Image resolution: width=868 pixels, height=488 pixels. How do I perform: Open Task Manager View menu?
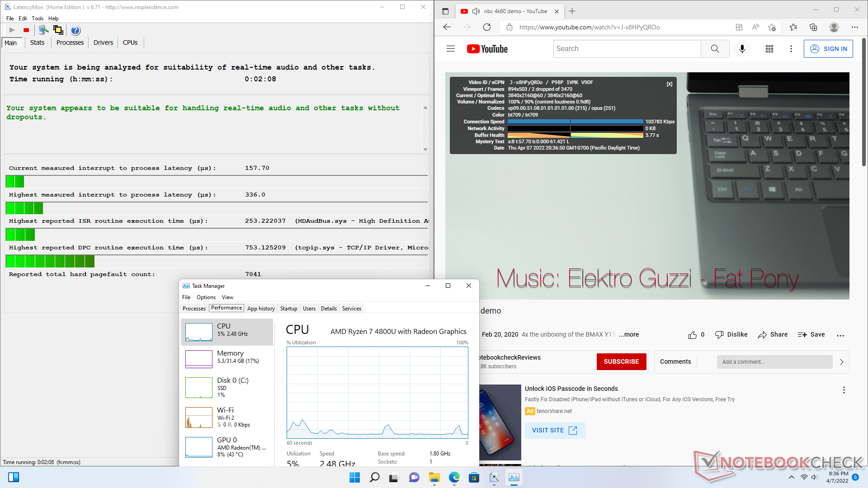pos(227,297)
